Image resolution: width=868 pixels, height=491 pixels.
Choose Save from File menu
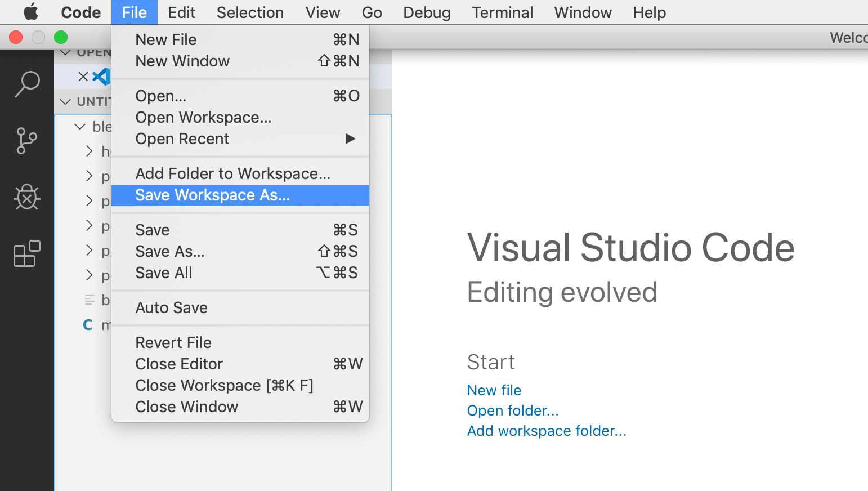[240, 230]
